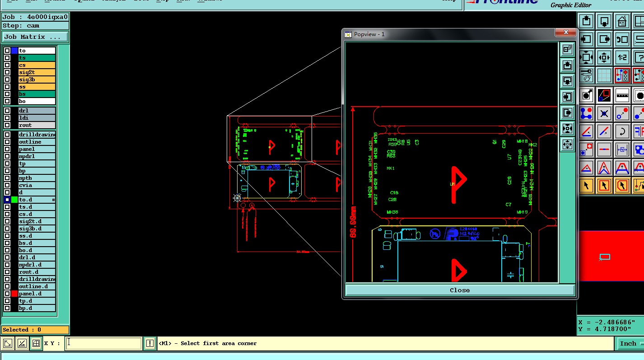Select the sig3b layer name
The height and width of the screenshot is (360, 644).
(37, 79)
